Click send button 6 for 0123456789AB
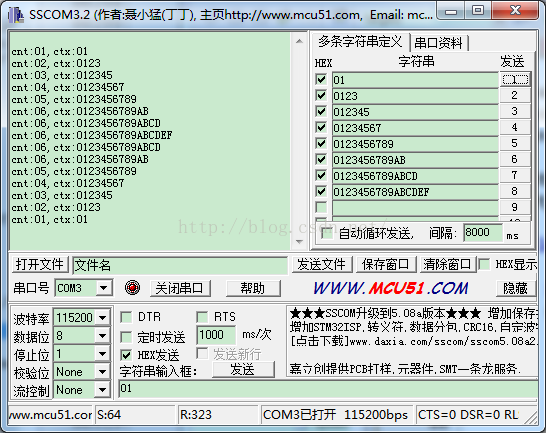This screenshot has height=433, width=546. pos(515,160)
